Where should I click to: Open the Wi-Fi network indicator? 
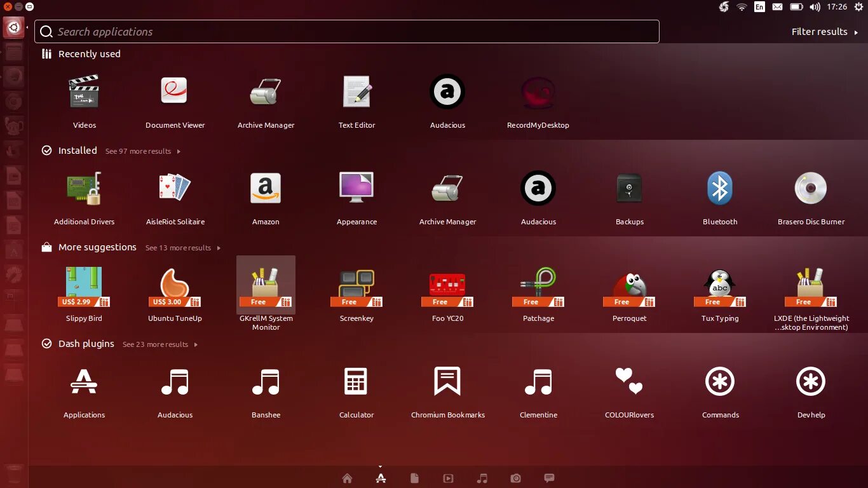click(x=742, y=7)
